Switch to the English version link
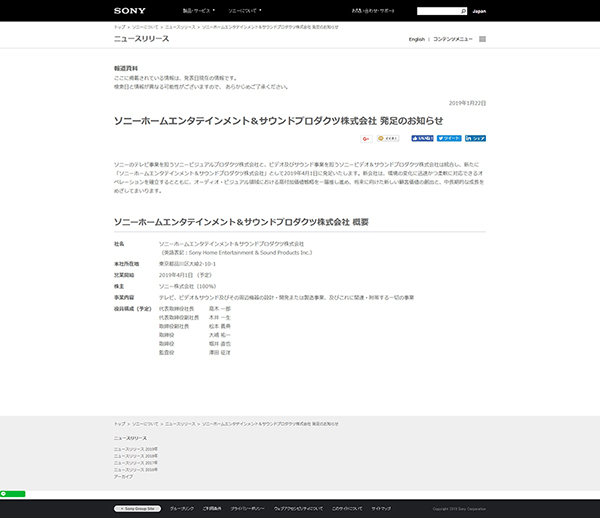This screenshot has width=600, height=518. pyautogui.click(x=416, y=39)
